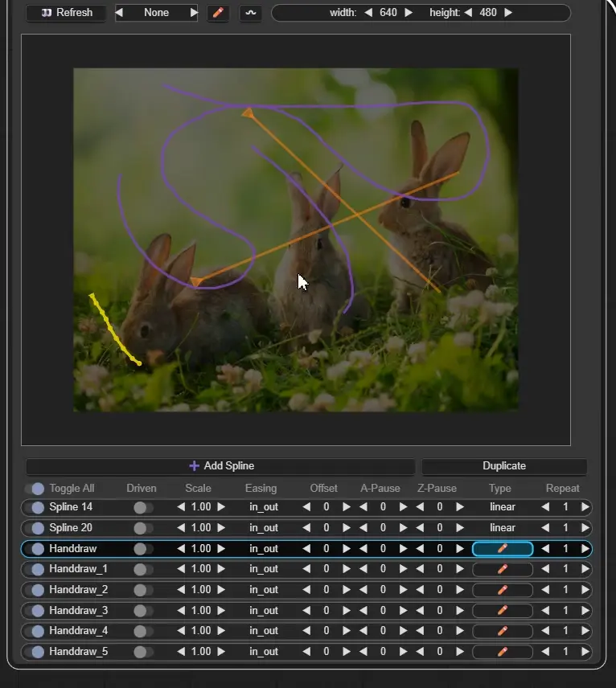Screen dimensions: 616x688
Task: Decrease Z-Pause for Handdraw_4
Action: tap(420, 631)
